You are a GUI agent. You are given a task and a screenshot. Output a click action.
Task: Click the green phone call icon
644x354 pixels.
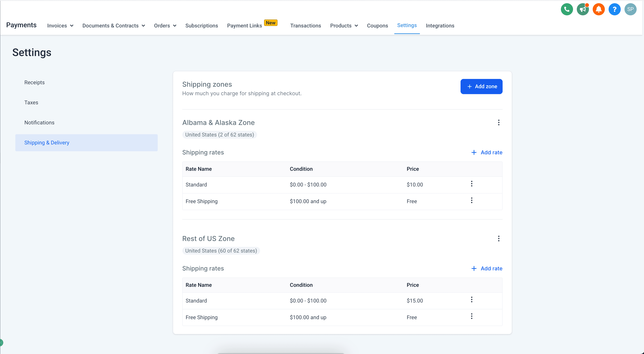pyautogui.click(x=567, y=9)
